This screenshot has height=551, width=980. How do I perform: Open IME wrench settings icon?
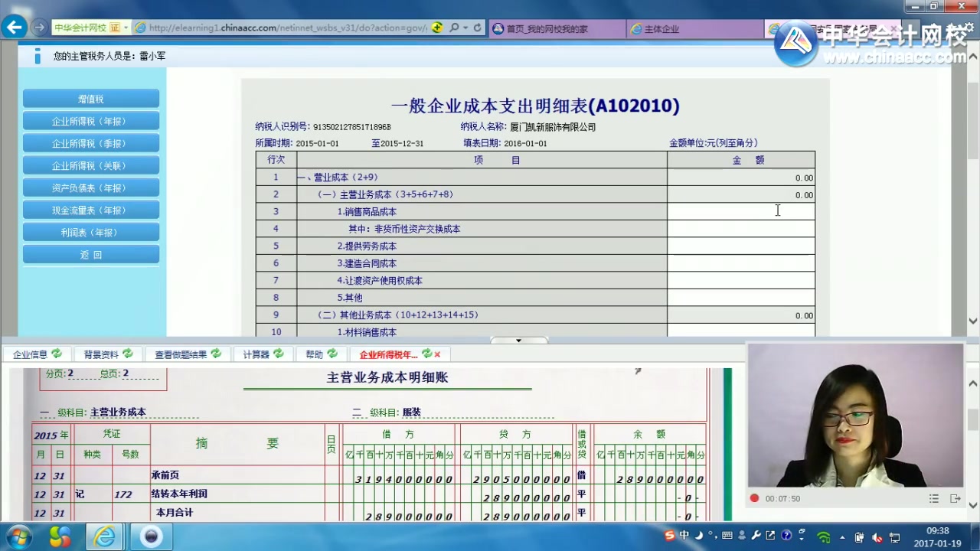click(x=756, y=536)
